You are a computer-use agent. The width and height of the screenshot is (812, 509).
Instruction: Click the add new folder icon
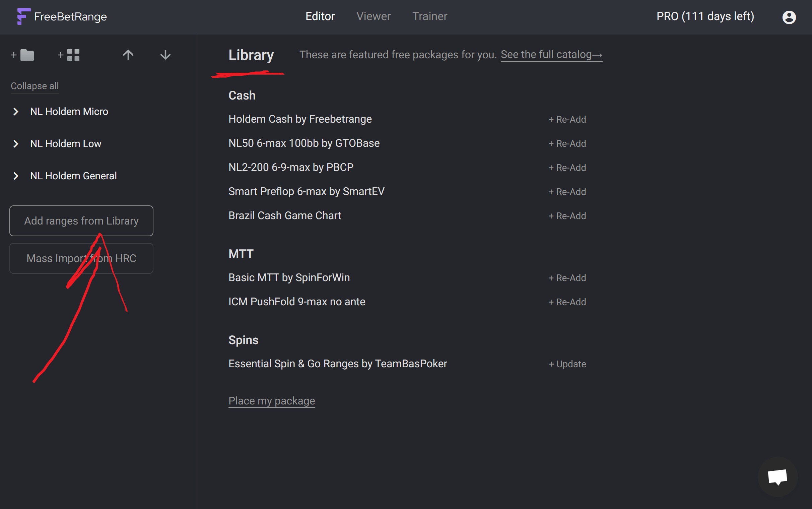pos(23,55)
